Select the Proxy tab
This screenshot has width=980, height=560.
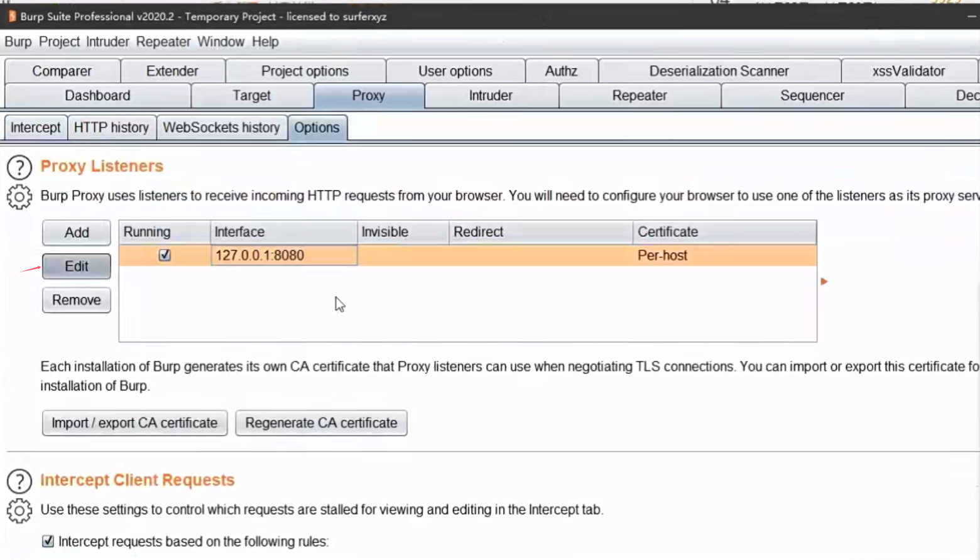[x=369, y=96]
